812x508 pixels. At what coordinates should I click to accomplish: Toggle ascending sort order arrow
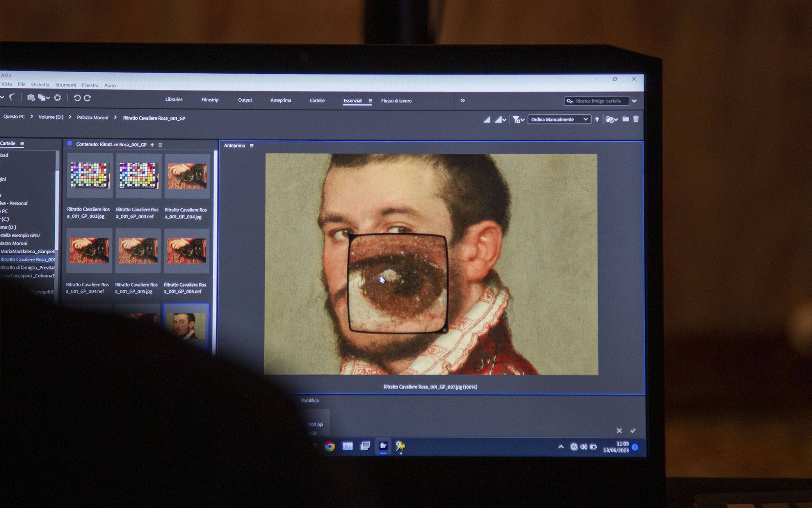point(597,119)
